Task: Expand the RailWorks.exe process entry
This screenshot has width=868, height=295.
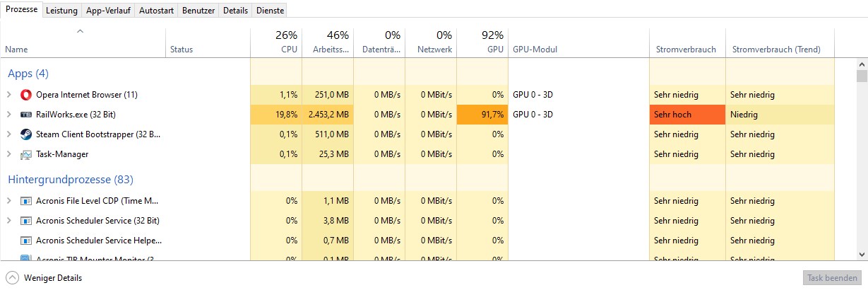Action: (x=8, y=115)
